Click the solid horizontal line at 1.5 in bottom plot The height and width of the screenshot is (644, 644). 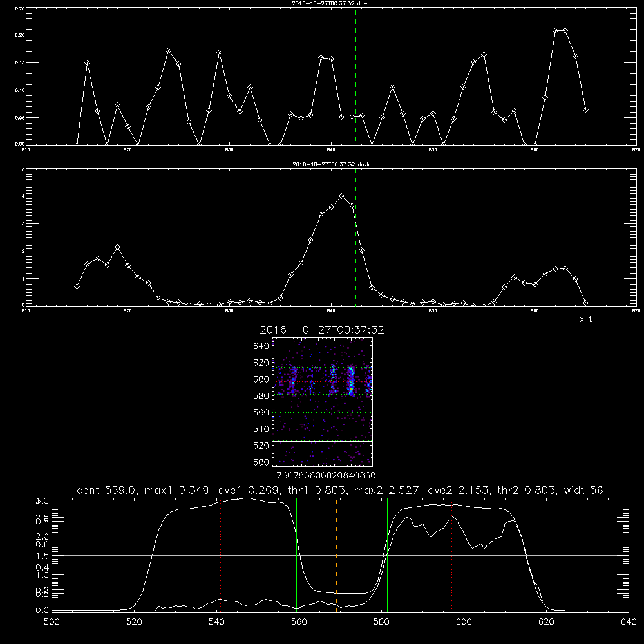pyautogui.click(x=340, y=555)
